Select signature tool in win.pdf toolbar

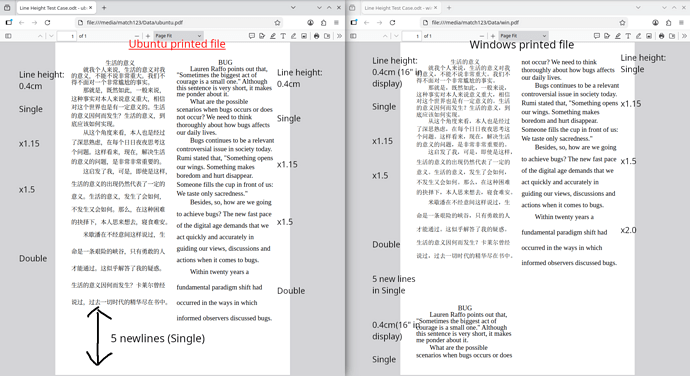(607, 36)
